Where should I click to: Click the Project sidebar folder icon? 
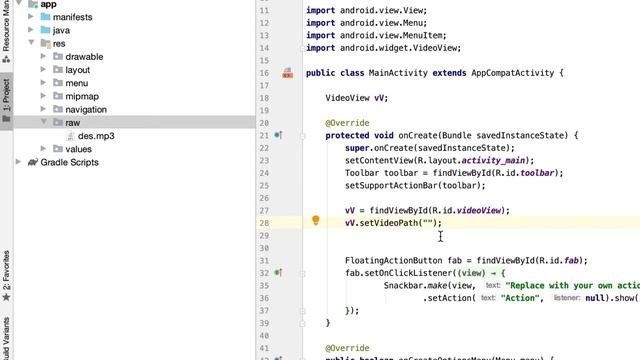(x=6, y=119)
